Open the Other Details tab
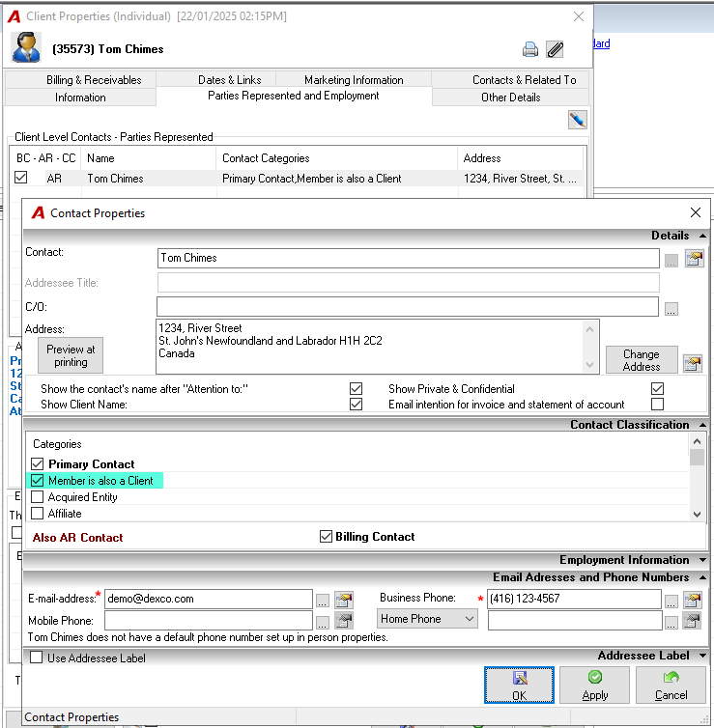 (510, 98)
